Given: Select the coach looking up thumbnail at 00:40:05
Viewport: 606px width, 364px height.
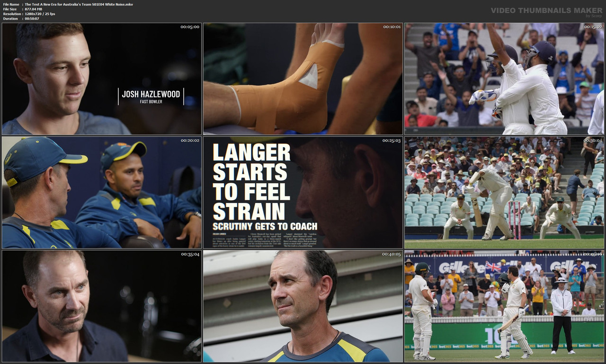Looking at the screenshot, I should click(x=303, y=306).
